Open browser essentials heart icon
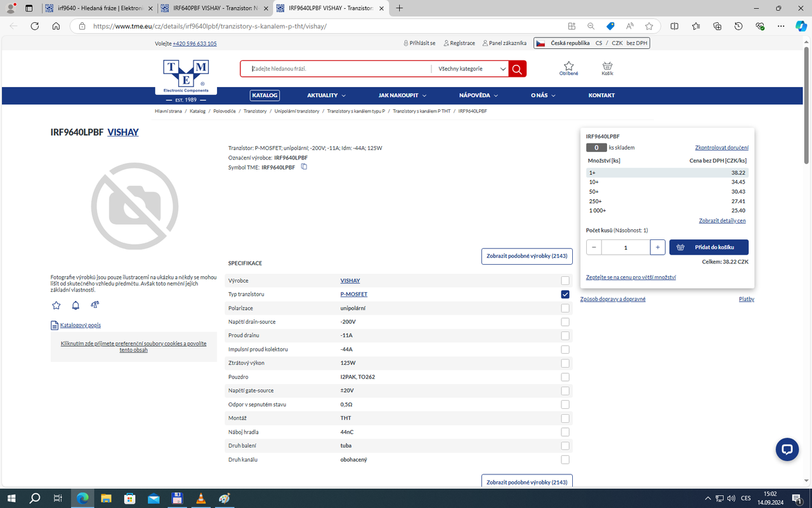 click(760, 26)
